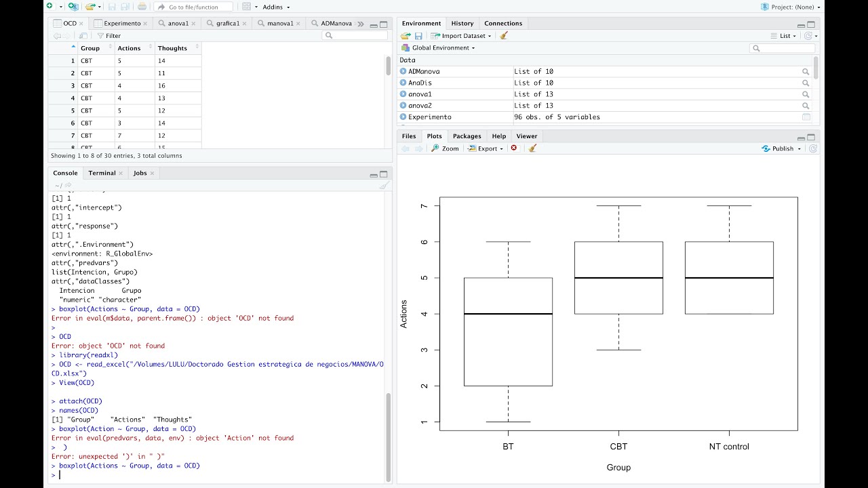Click the console scrollbar

click(389, 436)
